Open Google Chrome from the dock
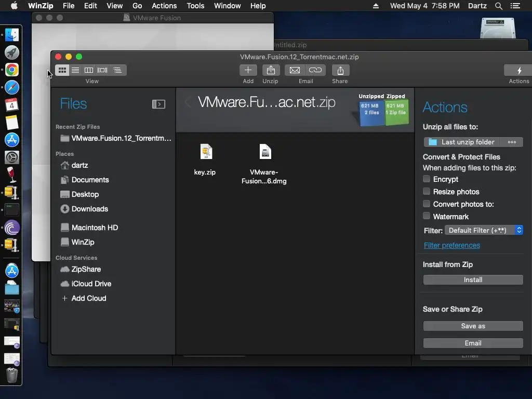The width and height of the screenshot is (532, 399). tap(12, 70)
